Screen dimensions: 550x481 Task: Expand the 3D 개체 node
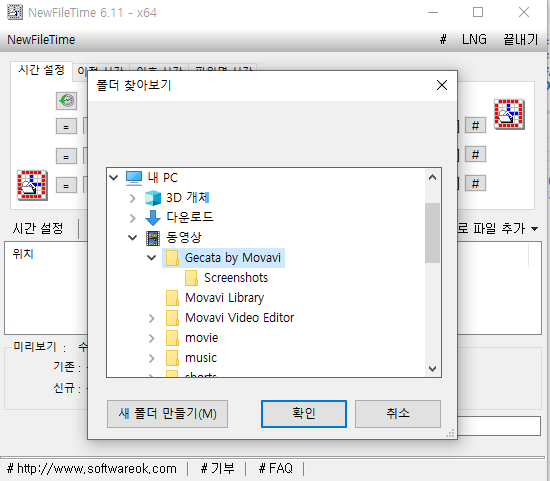point(133,198)
